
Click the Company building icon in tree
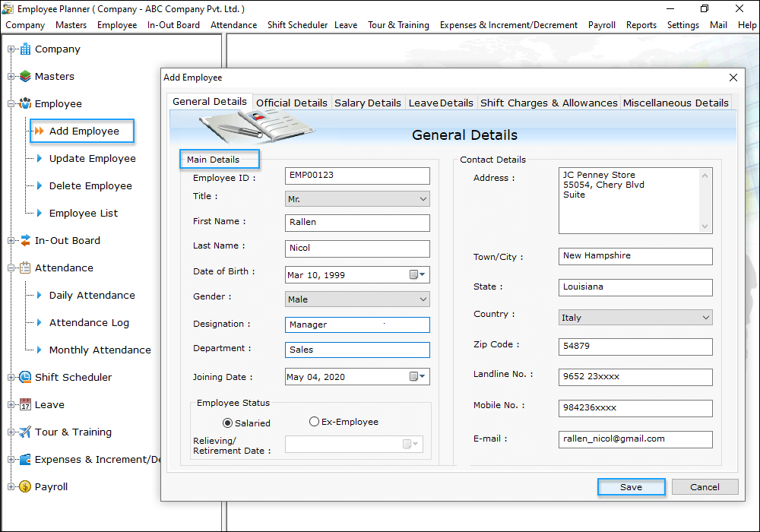tap(25, 49)
